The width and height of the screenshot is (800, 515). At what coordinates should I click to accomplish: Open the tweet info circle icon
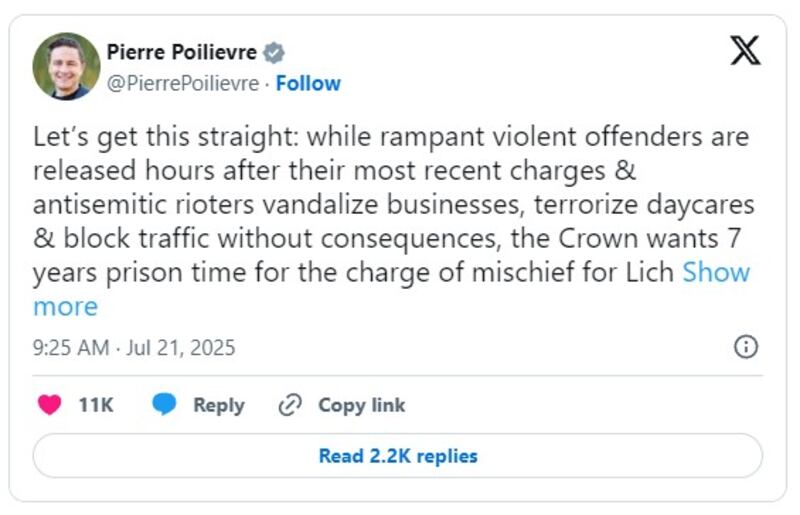pos(746,347)
